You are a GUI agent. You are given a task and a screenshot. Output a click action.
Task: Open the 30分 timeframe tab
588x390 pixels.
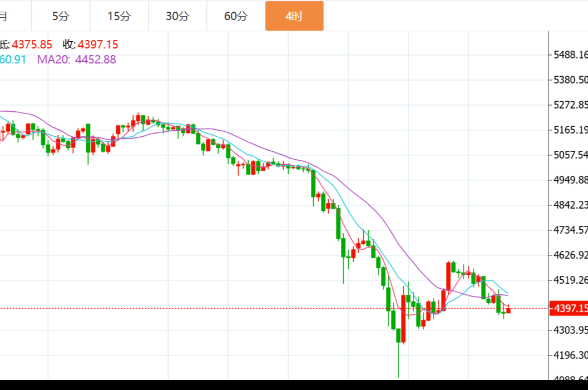click(x=177, y=16)
